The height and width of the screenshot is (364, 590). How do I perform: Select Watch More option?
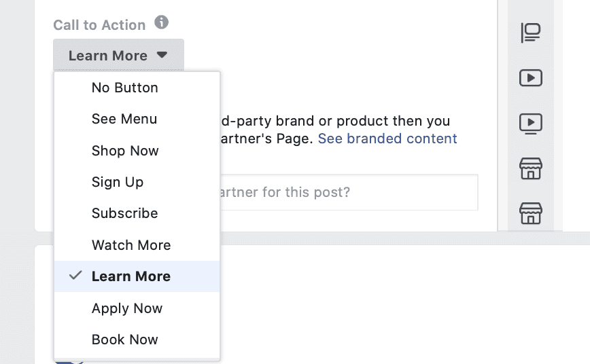(137, 244)
